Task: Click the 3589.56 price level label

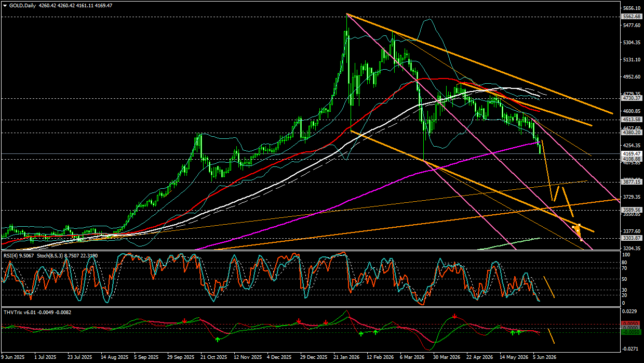Action: tap(632, 210)
